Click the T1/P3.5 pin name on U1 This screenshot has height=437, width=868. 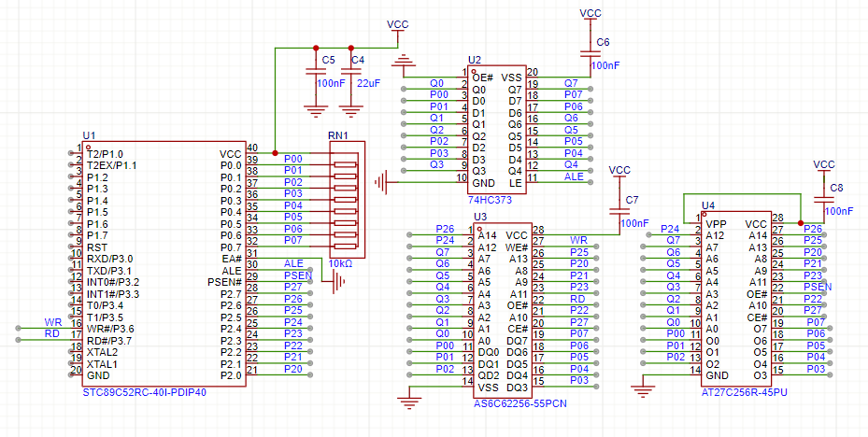point(105,317)
